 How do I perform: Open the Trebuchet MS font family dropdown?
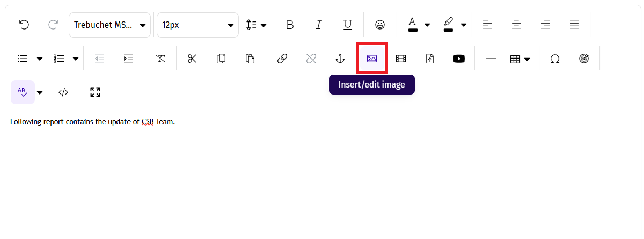110,25
